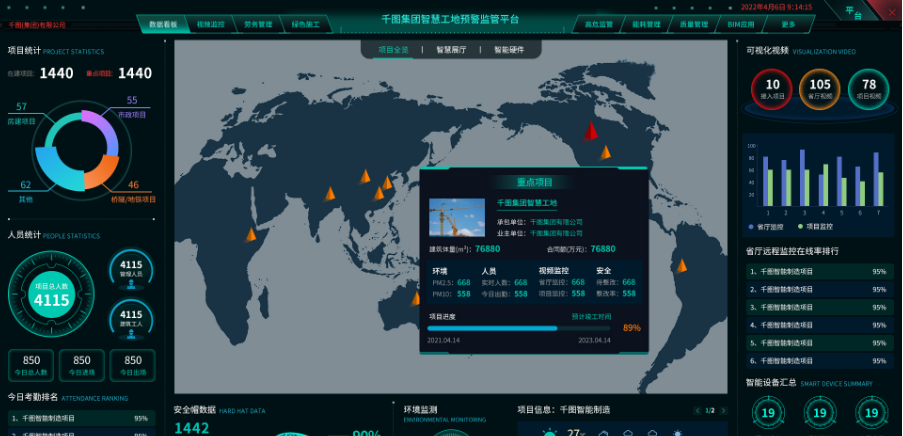Go to next page of 项目信息 panel

pyautogui.click(x=725, y=411)
